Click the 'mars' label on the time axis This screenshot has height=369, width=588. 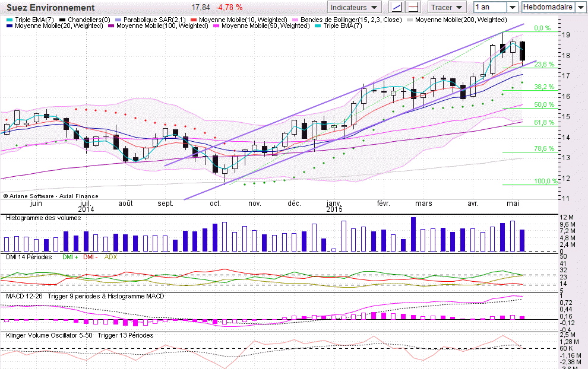tap(423, 203)
